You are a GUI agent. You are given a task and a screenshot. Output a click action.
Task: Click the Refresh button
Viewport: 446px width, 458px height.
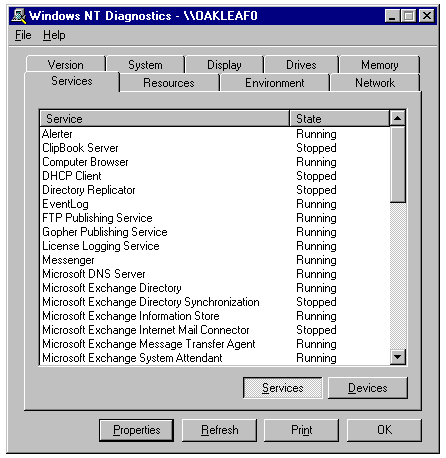(220, 430)
